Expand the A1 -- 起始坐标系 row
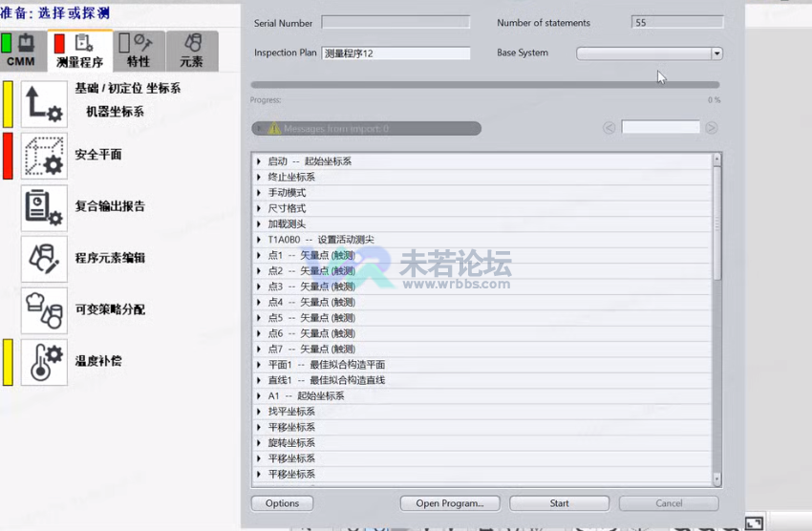This screenshot has width=812, height=531. click(259, 396)
